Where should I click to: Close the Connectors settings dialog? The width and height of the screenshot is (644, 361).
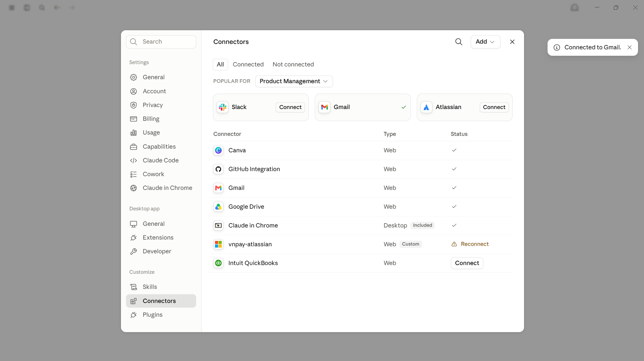tap(512, 42)
